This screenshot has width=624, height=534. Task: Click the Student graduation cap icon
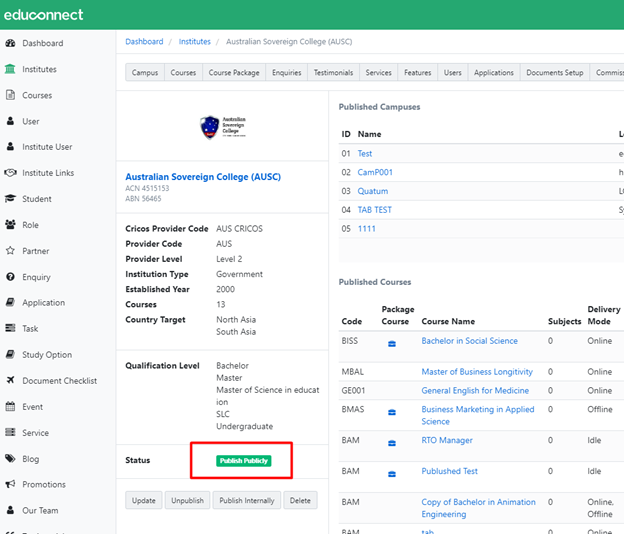tap(10, 199)
